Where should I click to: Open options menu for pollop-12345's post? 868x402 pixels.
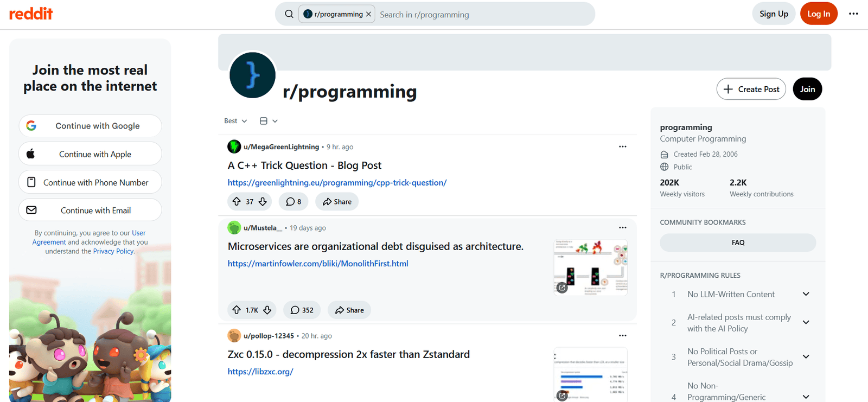623,335
